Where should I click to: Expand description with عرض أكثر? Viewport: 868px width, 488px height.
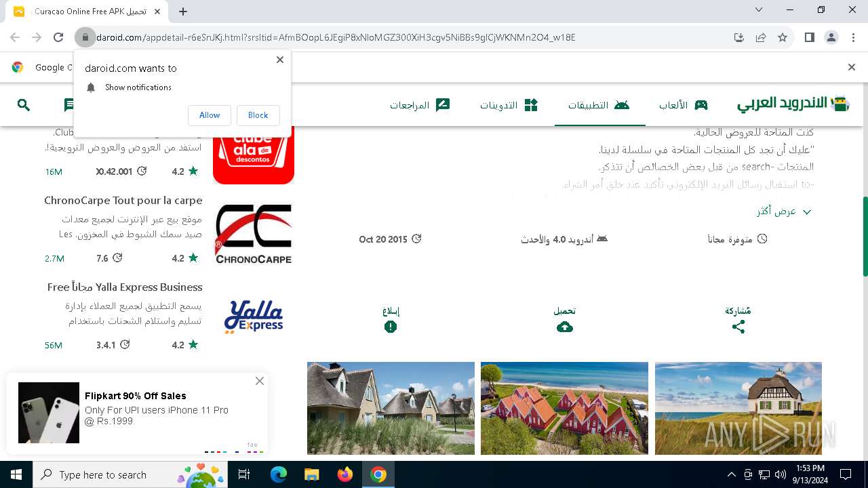785,211
